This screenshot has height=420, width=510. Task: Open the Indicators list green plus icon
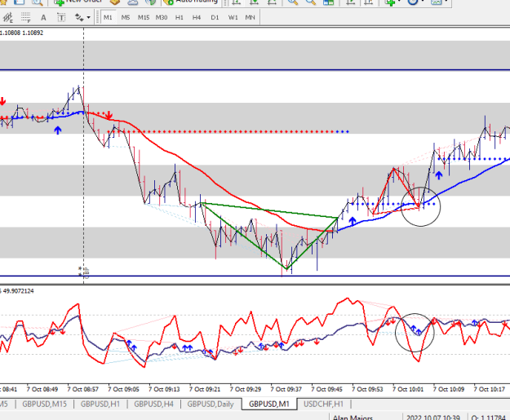point(390,2)
